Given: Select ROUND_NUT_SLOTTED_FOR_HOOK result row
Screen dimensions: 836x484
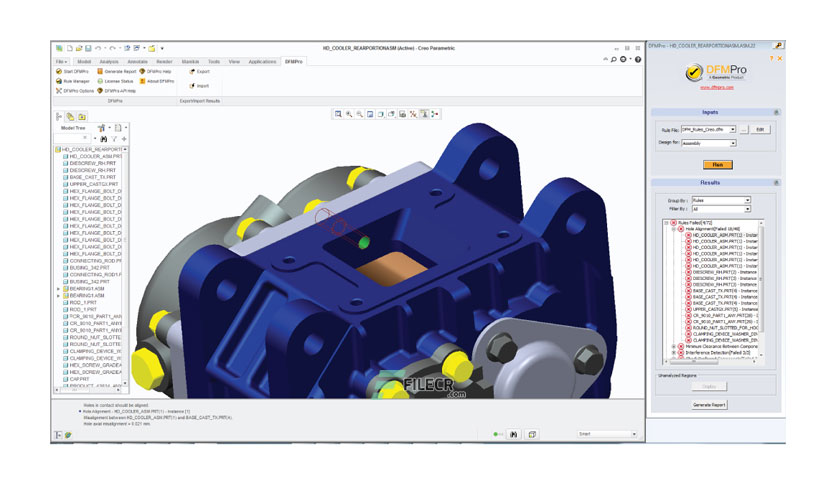Looking at the screenshot, I should tap(722, 328).
